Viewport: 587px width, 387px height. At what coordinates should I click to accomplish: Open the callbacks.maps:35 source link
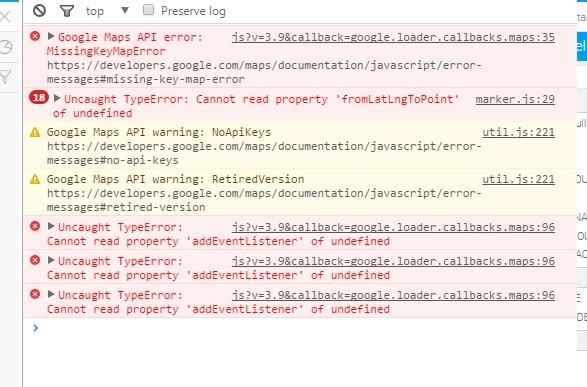393,37
